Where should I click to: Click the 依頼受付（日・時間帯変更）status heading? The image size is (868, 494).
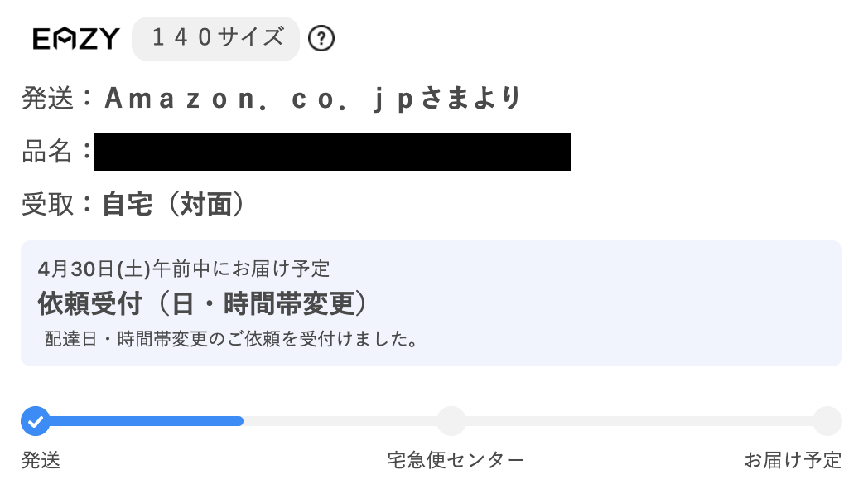click(x=202, y=303)
